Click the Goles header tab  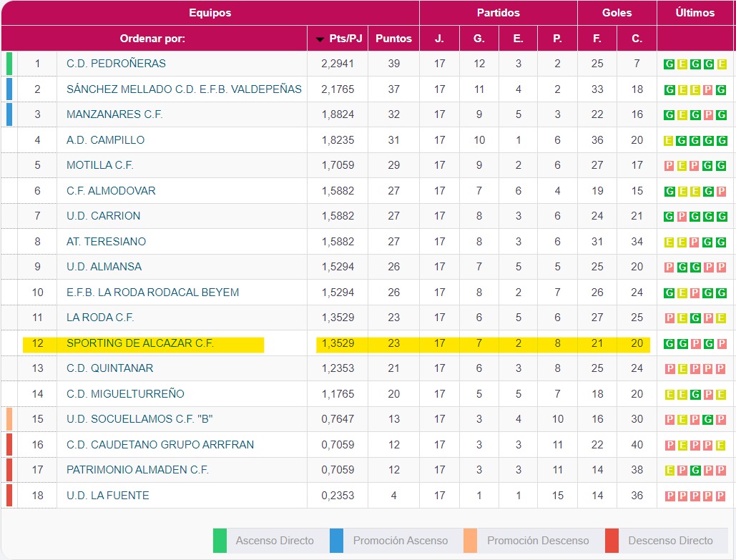pos(617,13)
